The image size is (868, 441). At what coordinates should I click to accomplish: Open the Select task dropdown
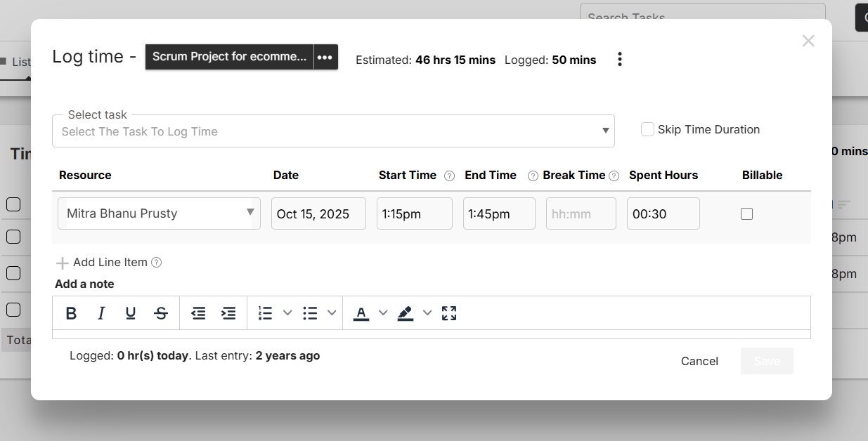pyautogui.click(x=333, y=131)
